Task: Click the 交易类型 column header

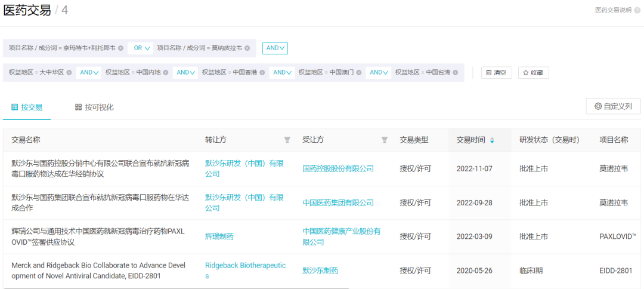Action: pyautogui.click(x=414, y=140)
